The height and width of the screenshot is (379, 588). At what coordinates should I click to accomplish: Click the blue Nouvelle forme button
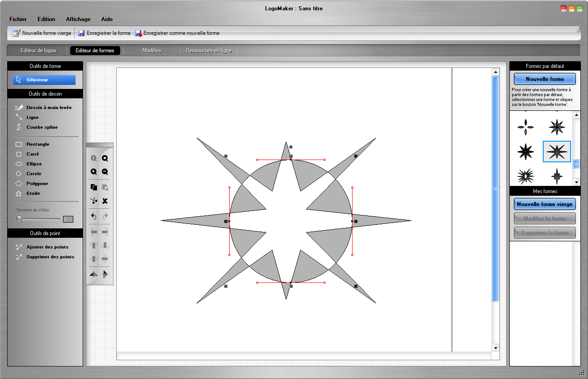coord(545,79)
